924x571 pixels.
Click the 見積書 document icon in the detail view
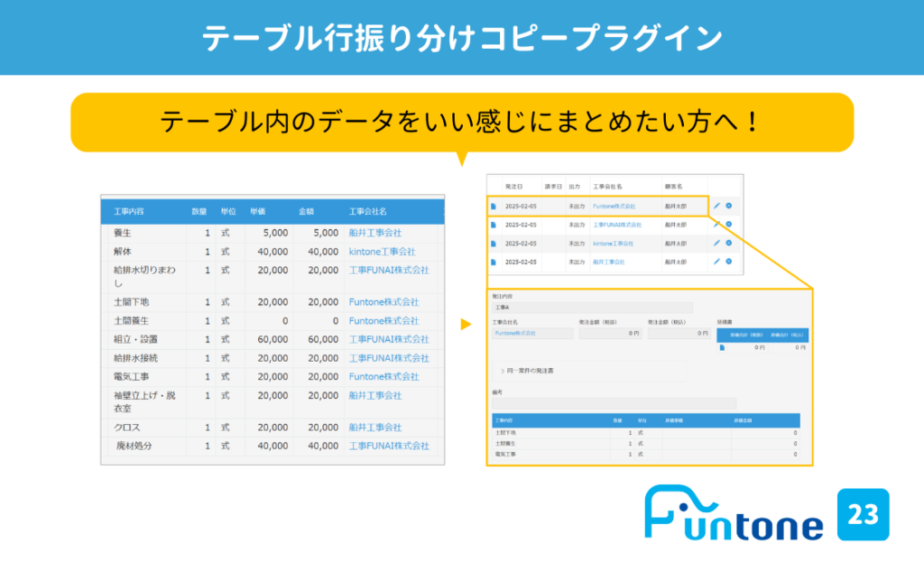[724, 347]
